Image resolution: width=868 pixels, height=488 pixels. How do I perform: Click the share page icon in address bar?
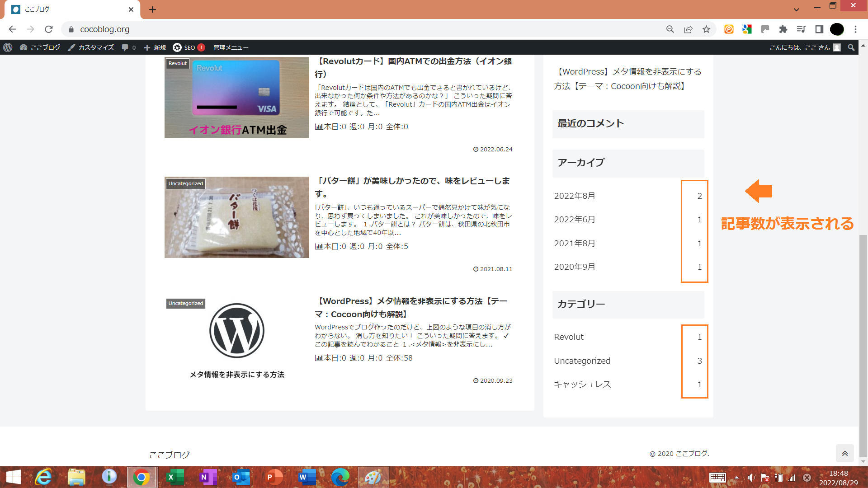(x=688, y=29)
